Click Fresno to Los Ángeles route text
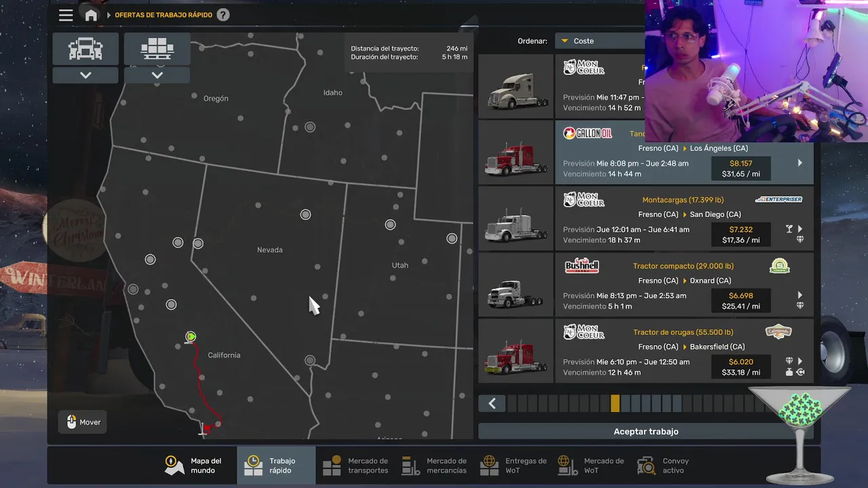The width and height of the screenshot is (868, 488). coord(693,148)
